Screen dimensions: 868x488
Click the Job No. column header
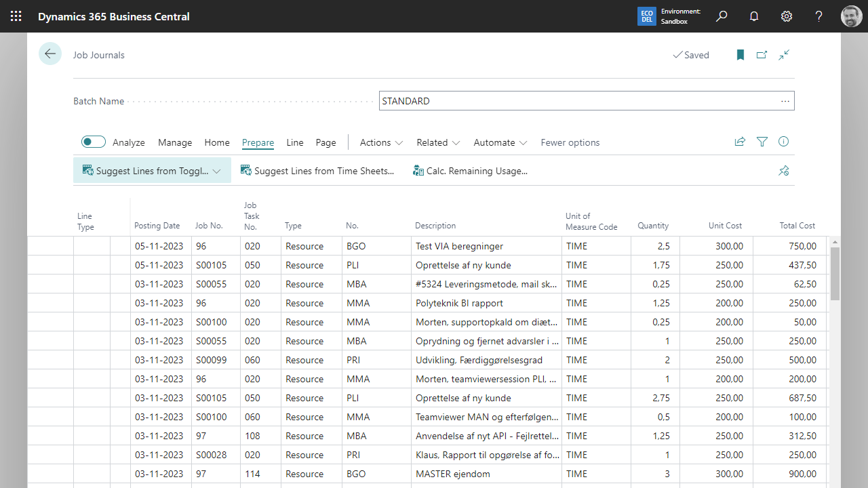pyautogui.click(x=209, y=226)
